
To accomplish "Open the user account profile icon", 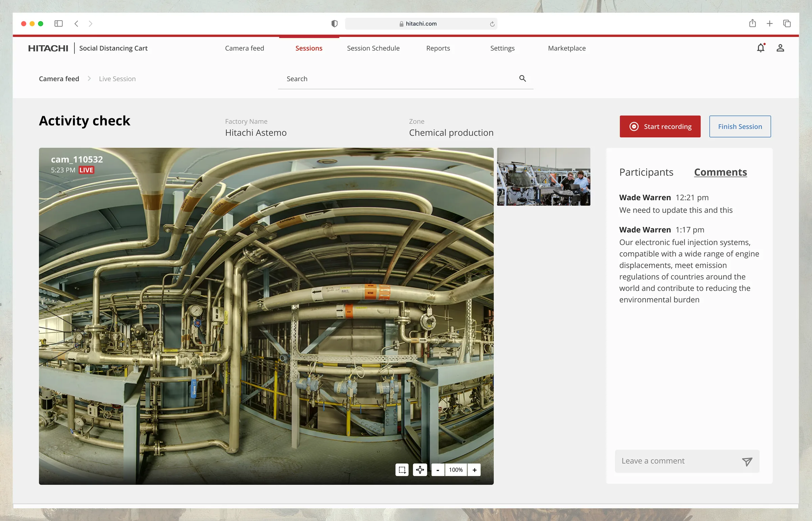I will (780, 48).
